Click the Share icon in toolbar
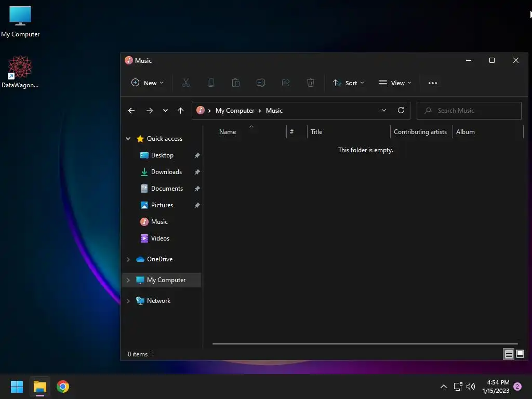Image resolution: width=532 pixels, height=399 pixels. [x=286, y=83]
